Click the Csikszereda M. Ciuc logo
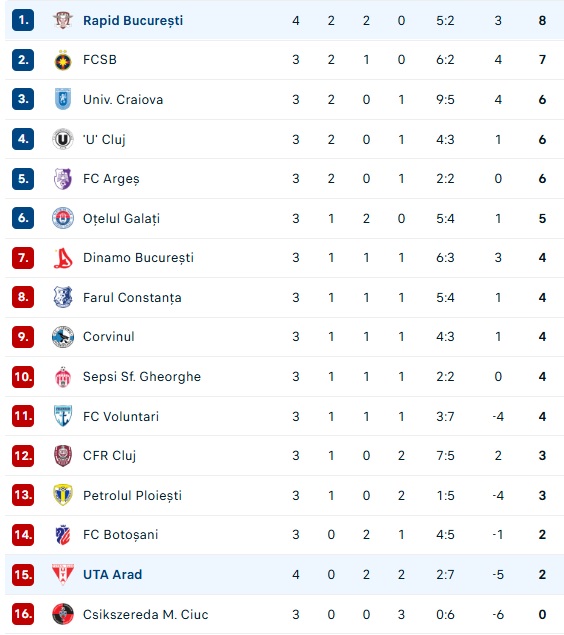This screenshot has width=564, height=635. coord(63,614)
